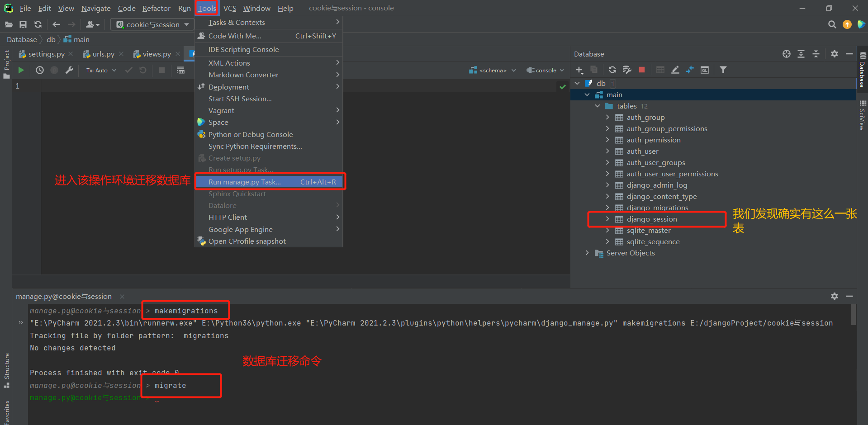Refresh the database tree
This screenshot has height=425, width=868.
pos(612,70)
